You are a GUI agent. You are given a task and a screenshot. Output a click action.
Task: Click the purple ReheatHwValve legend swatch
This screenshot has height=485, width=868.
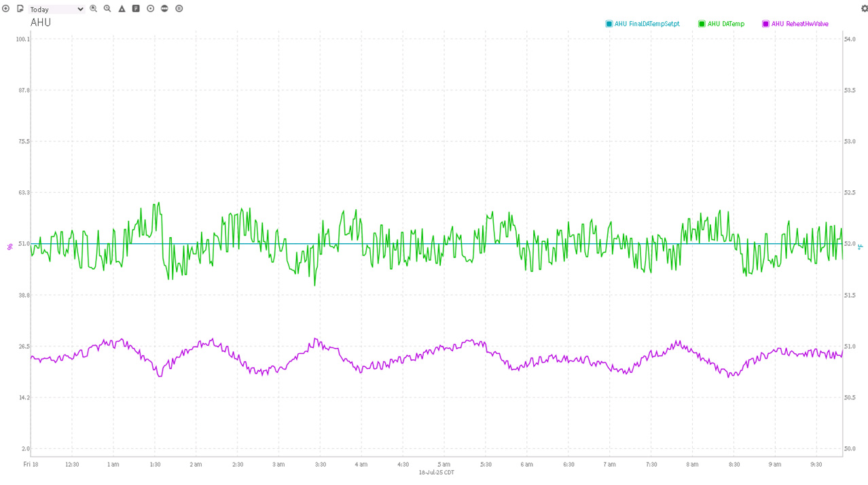click(x=765, y=24)
